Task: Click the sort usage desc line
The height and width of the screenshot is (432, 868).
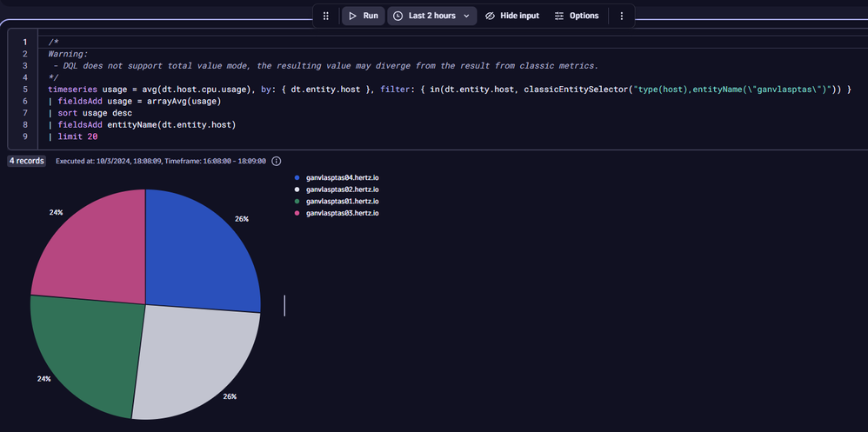Action: tap(94, 113)
